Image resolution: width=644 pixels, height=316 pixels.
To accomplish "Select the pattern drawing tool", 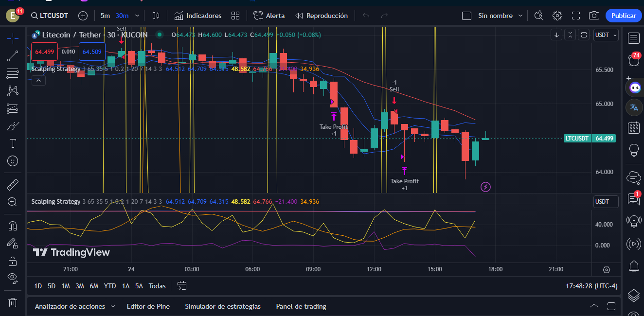I will 13,91.
